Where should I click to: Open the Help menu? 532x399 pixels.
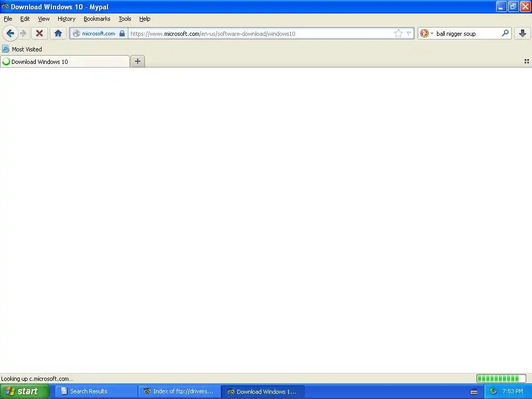pos(144,19)
